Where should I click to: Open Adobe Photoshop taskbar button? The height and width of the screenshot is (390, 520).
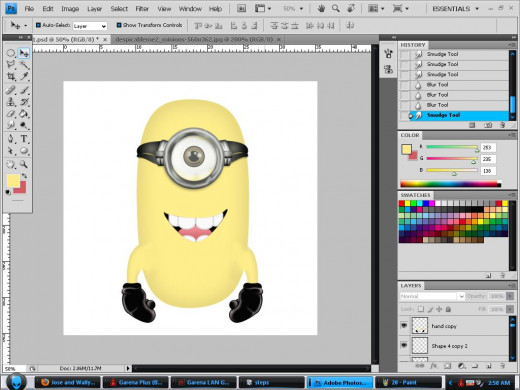pyautogui.click(x=340, y=382)
